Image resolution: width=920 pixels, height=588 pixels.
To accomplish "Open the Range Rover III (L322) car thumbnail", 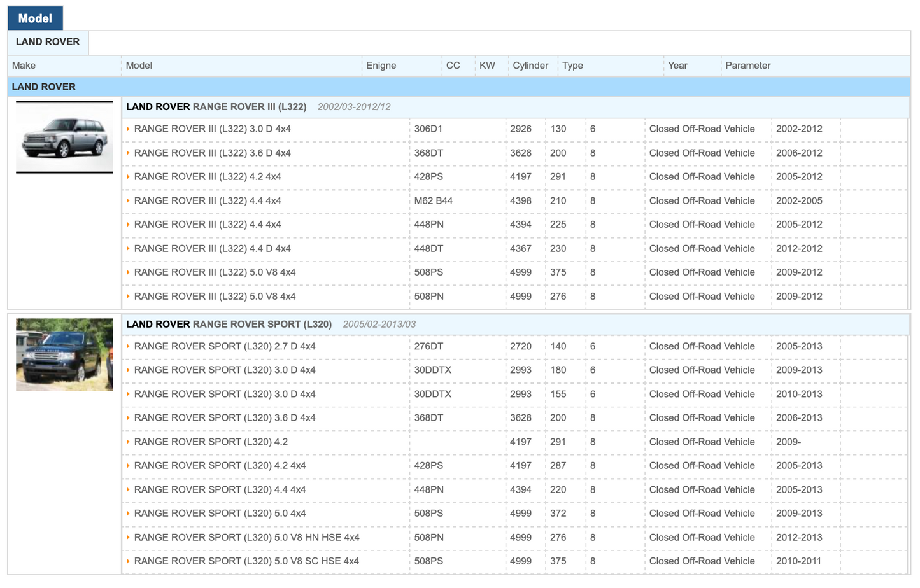I will 64,137.
